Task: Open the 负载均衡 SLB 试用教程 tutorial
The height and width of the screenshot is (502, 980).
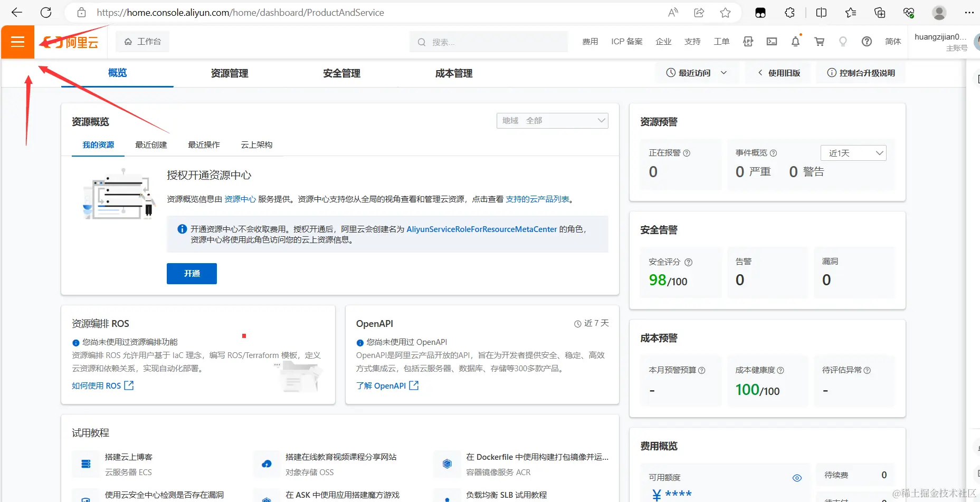Action: coord(506,495)
